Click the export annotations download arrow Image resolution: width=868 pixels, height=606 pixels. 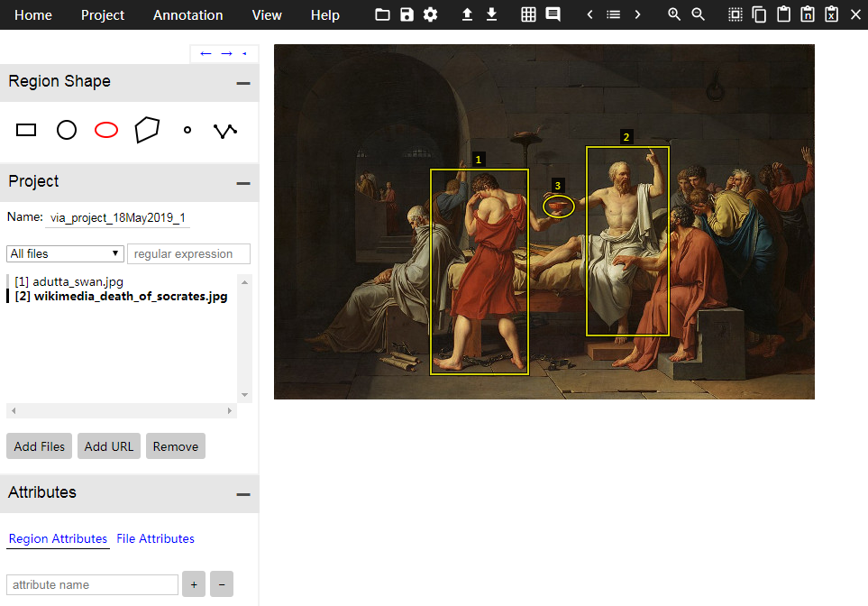tap(491, 14)
